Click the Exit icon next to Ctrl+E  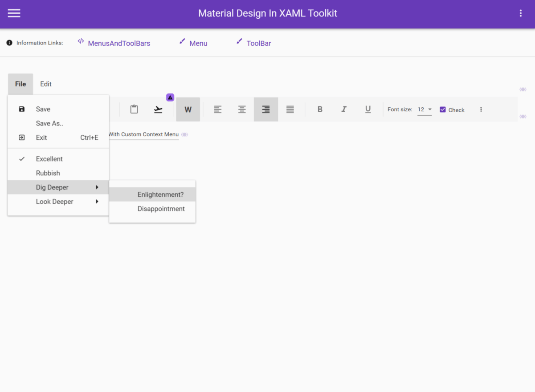point(21,137)
